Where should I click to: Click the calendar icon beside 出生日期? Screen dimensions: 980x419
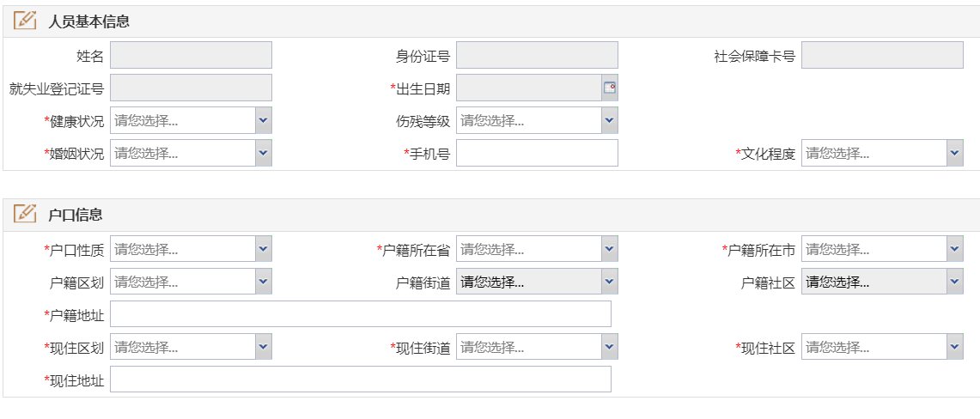tap(610, 88)
